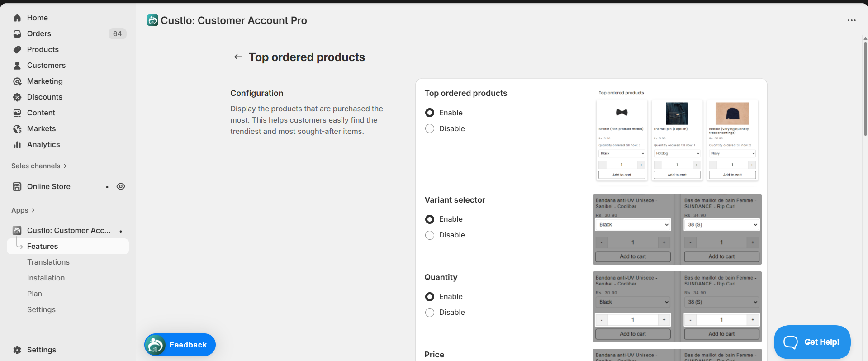
Task: Click Add to cart under Enamel pin
Action: point(677,175)
